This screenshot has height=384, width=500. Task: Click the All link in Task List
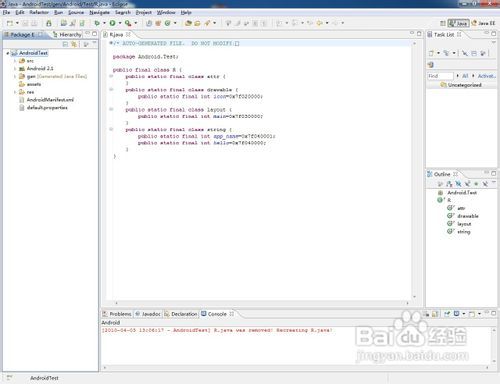[x=465, y=76]
